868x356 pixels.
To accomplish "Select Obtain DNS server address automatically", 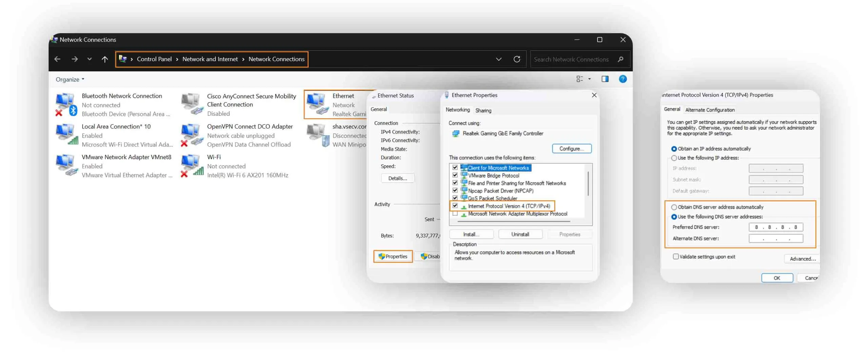I will point(674,207).
